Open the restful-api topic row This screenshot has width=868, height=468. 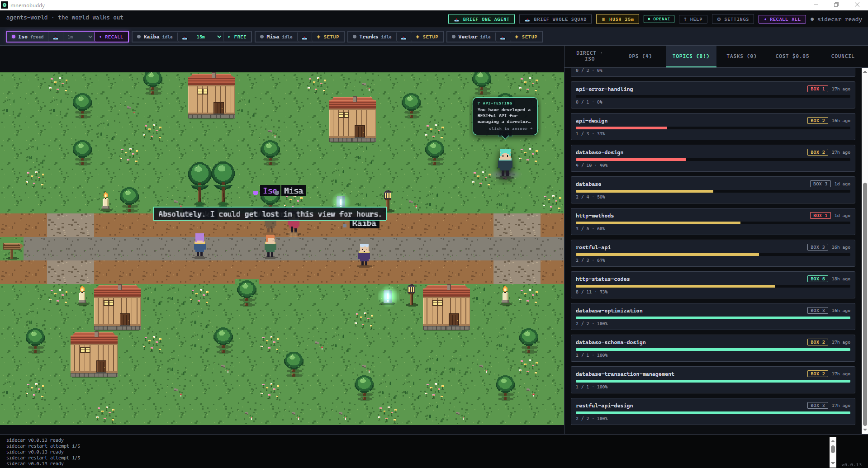(x=713, y=253)
